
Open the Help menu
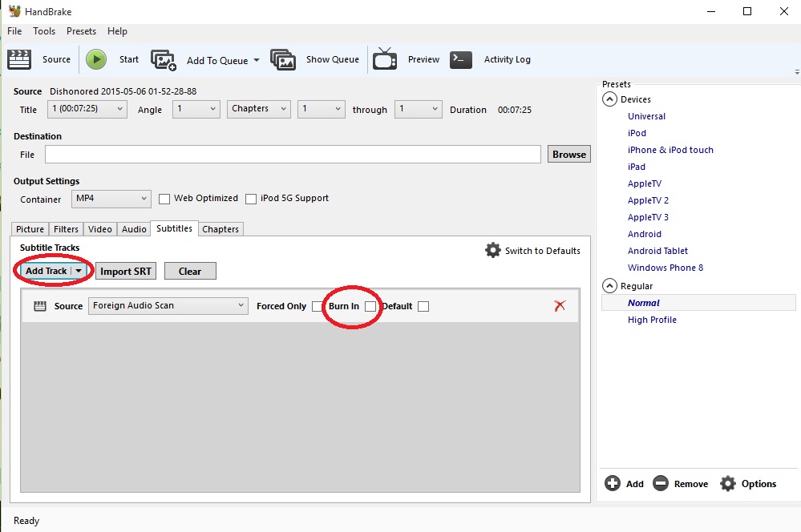tap(117, 31)
